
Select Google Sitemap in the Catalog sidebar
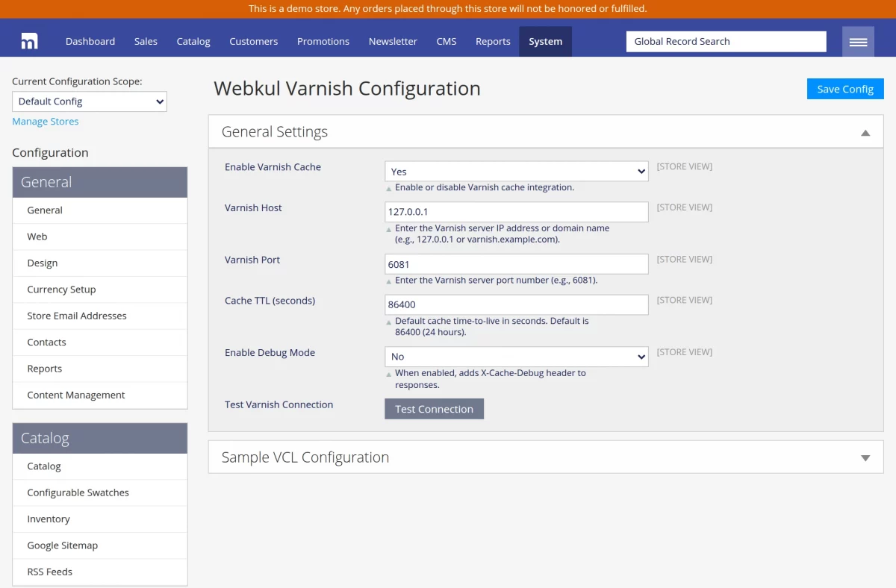coord(63,545)
